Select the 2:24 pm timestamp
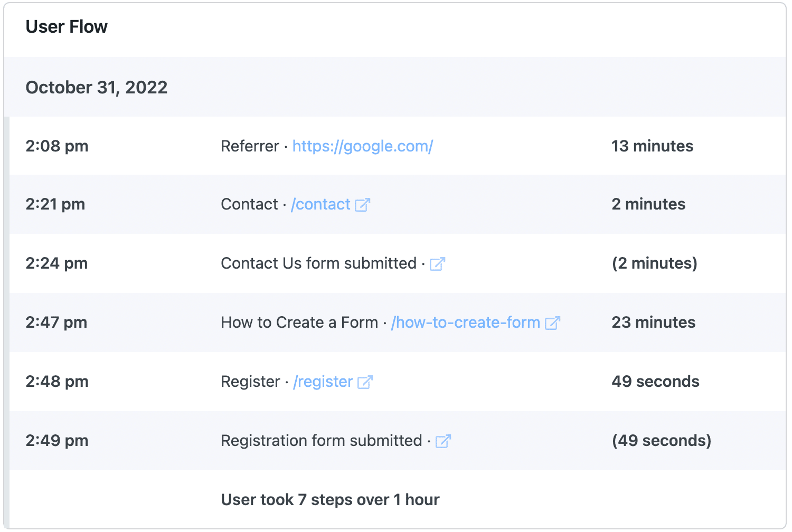This screenshot has width=792, height=532. pos(56,263)
